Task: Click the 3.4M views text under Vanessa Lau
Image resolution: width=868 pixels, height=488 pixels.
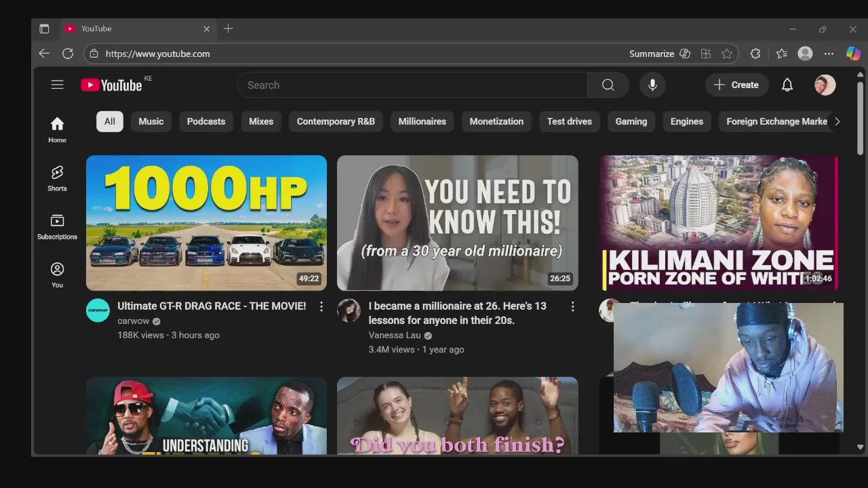Action: [391, 350]
